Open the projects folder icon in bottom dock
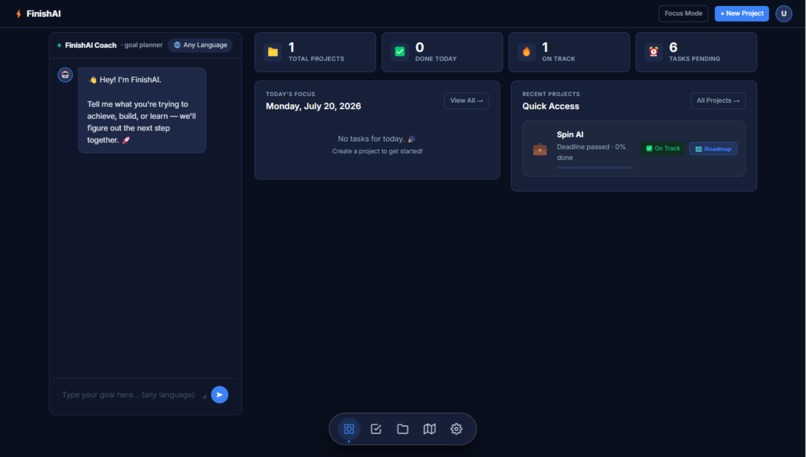 [x=402, y=429]
